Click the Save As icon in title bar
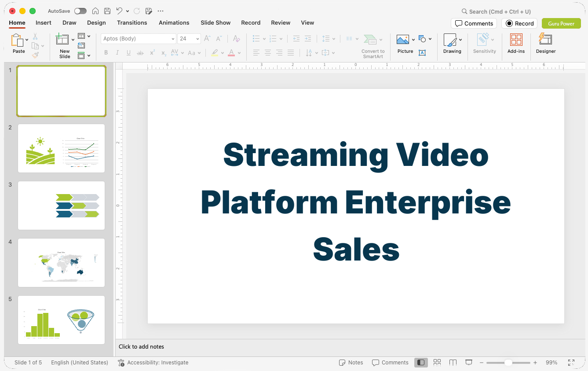 (x=149, y=11)
